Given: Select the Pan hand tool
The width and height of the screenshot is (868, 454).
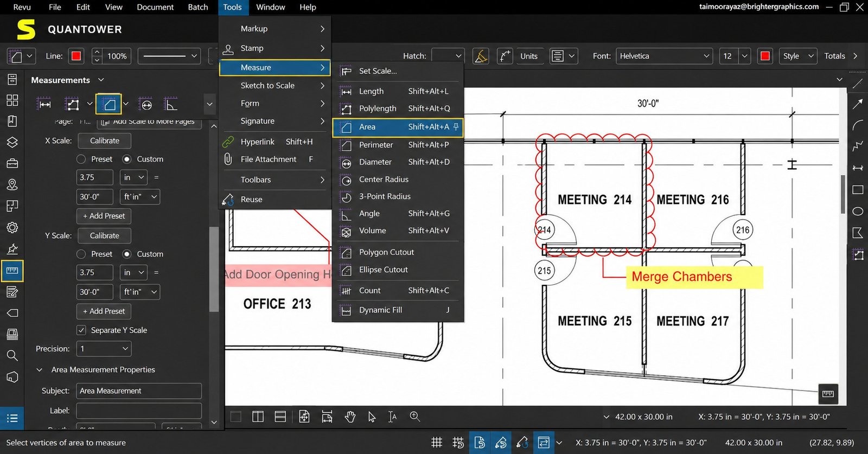Looking at the screenshot, I should coord(350,417).
